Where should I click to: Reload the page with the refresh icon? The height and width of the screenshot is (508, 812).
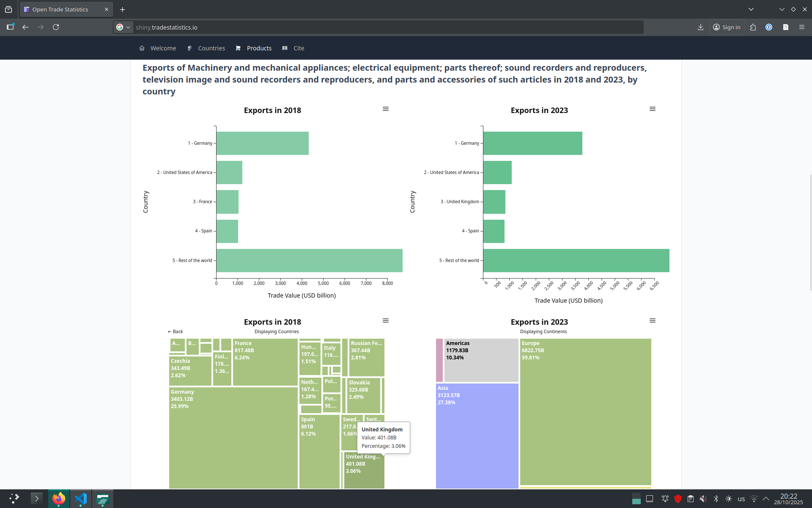tap(56, 27)
